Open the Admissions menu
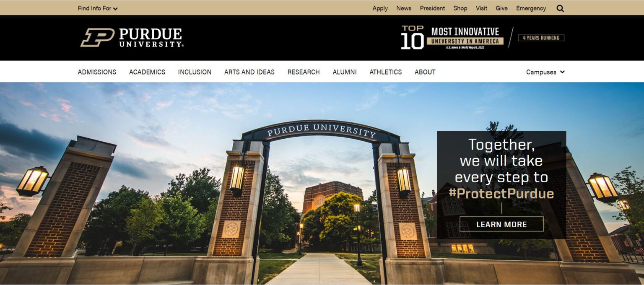 (97, 72)
